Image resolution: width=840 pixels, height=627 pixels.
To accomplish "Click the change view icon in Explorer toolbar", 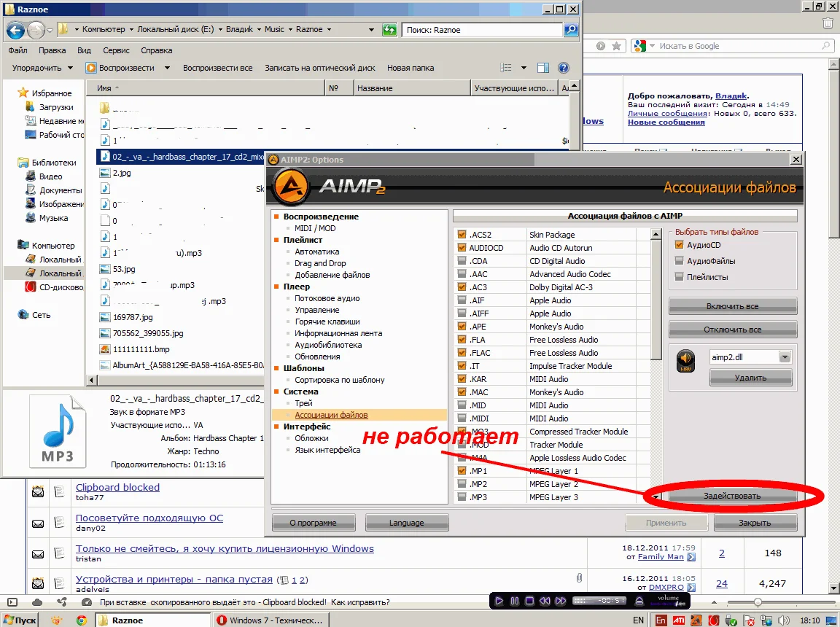I will pyautogui.click(x=506, y=68).
